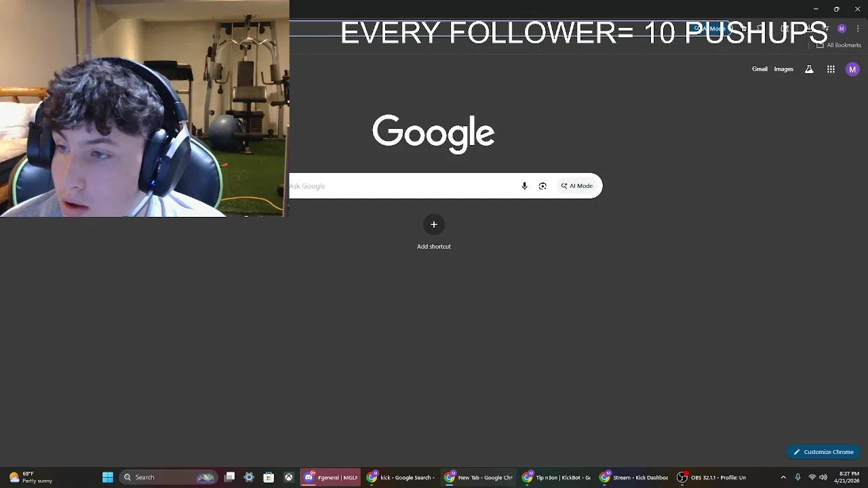Launch Microsoft Store from the taskbar

click(x=269, y=477)
